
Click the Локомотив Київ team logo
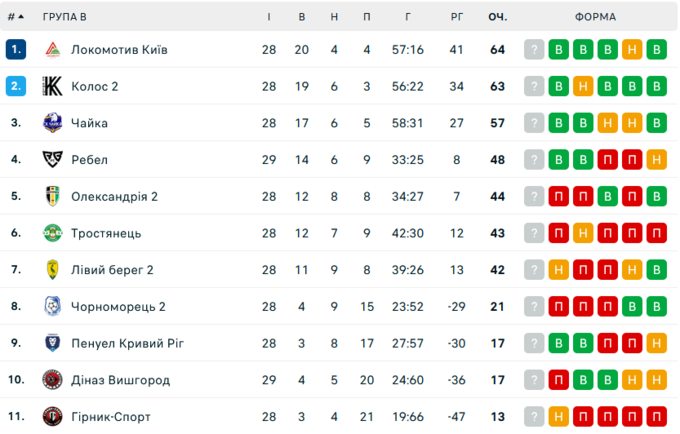(52, 50)
